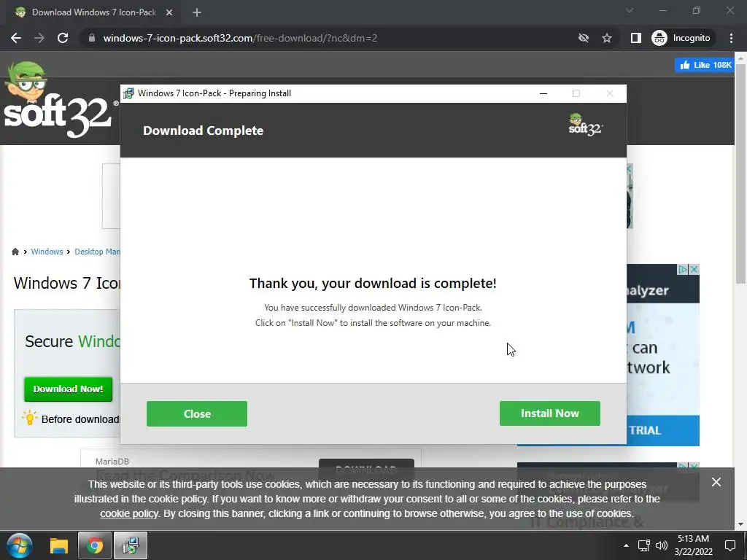Click the Install Now button

pyautogui.click(x=550, y=413)
